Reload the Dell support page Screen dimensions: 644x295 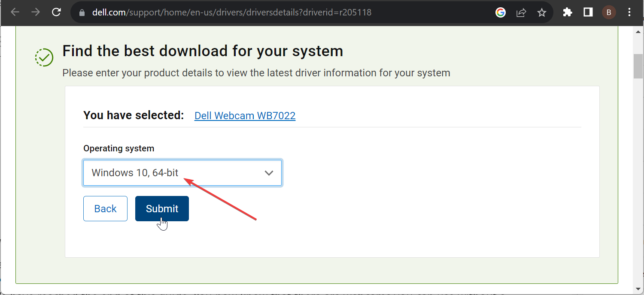click(56, 12)
